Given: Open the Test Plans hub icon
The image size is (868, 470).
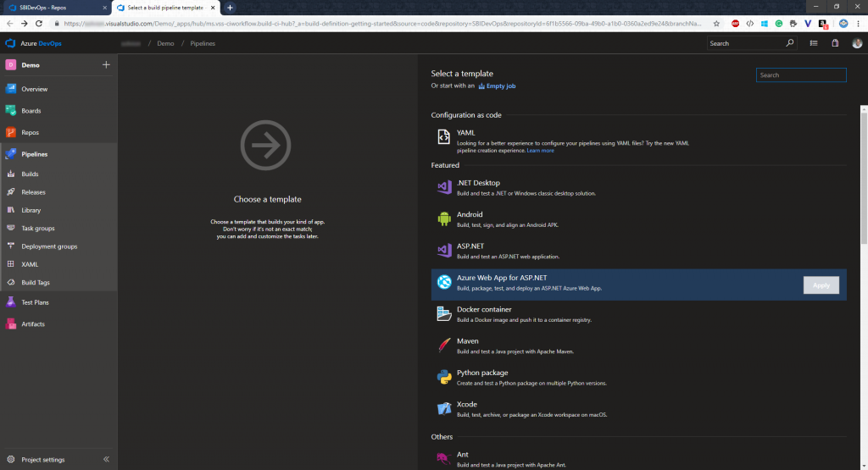Looking at the screenshot, I should point(10,302).
